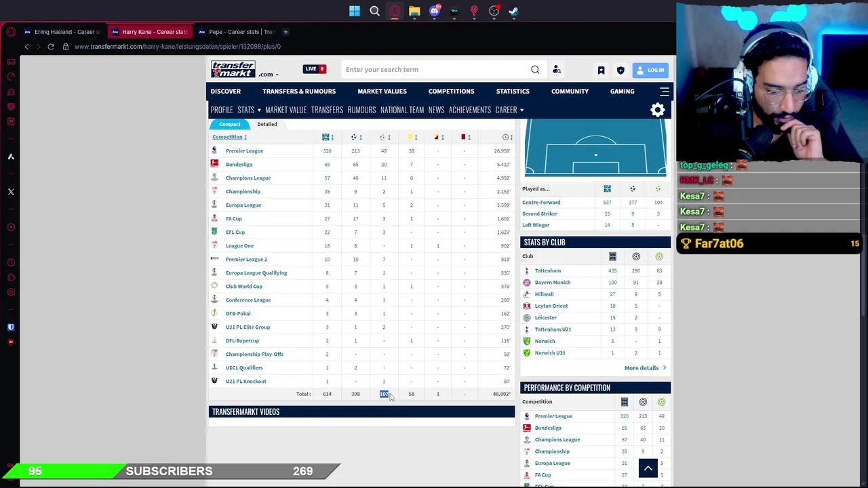The height and width of the screenshot is (488, 868).
Task: Click Premier League logo in competition table
Action: [214, 150]
